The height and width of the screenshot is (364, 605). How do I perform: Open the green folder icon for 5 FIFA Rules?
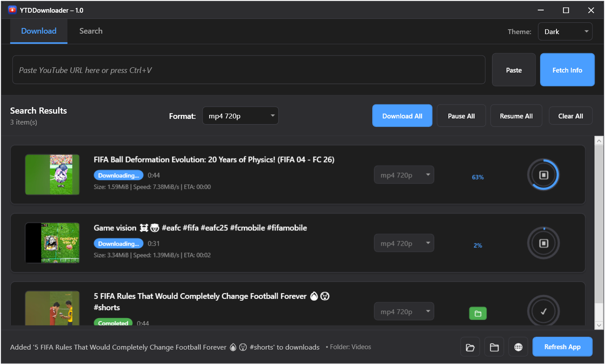(478, 313)
